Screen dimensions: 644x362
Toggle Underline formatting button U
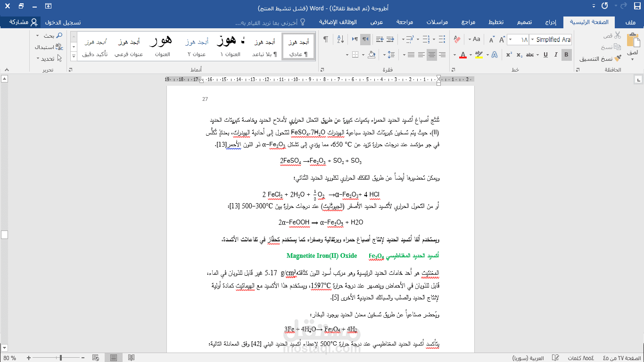pyautogui.click(x=545, y=55)
